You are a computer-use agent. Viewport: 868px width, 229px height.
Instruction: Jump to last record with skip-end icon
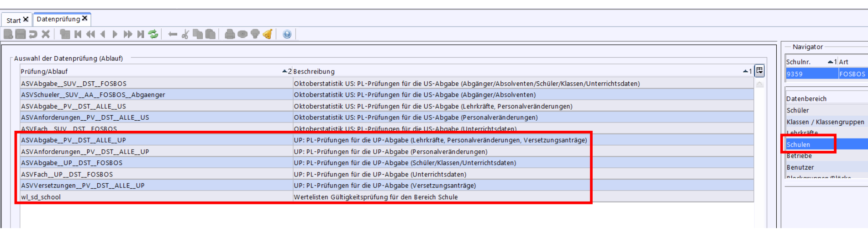tap(141, 34)
